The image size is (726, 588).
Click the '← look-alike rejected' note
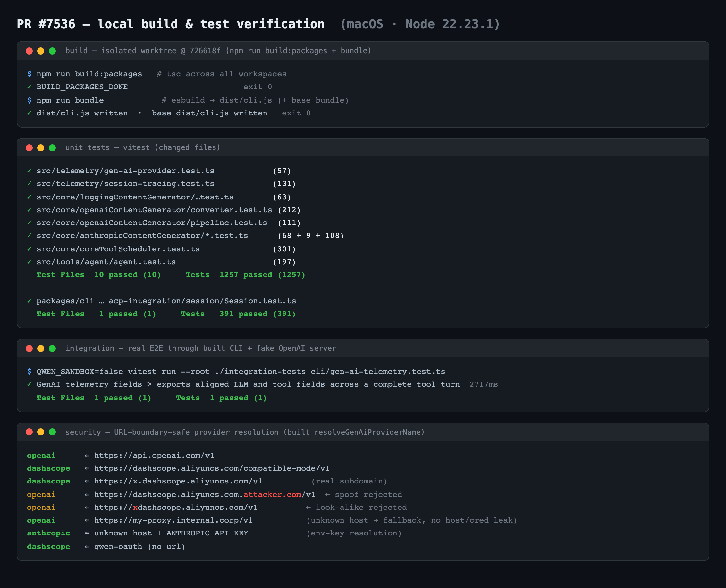tap(356, 508)
